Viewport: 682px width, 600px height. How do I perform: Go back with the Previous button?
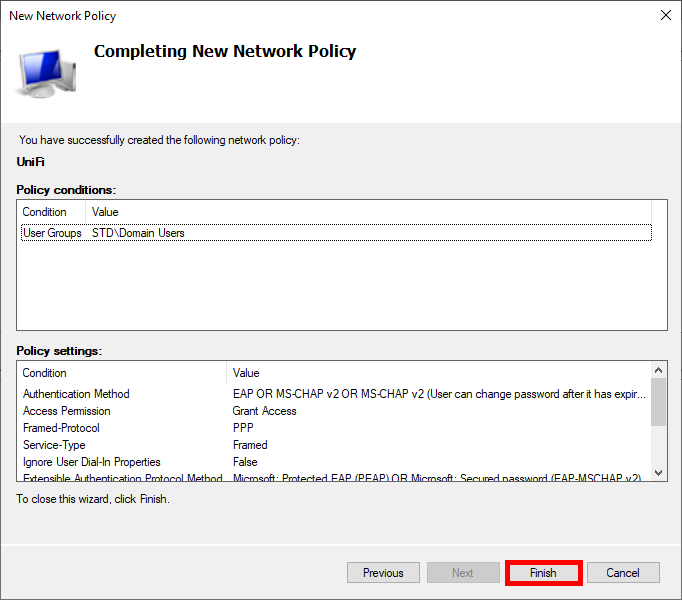(383, 573)
